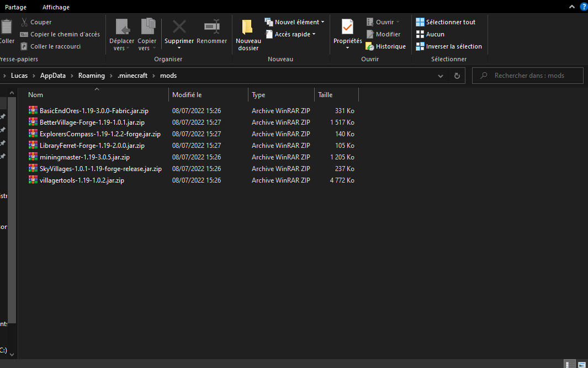This screenshot has height=368, width=588.
Task: Sort by Type column header
Action: tap(281, 95)
